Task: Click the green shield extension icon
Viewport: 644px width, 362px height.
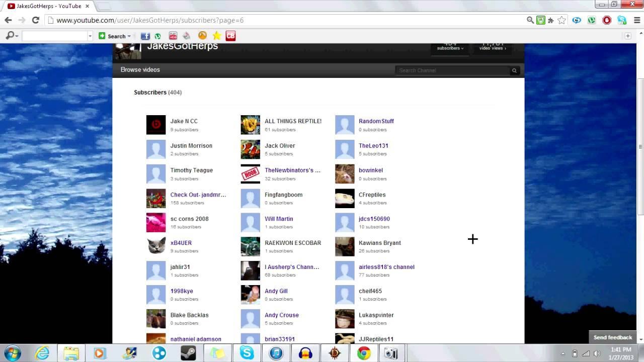Action: point(541,20)
